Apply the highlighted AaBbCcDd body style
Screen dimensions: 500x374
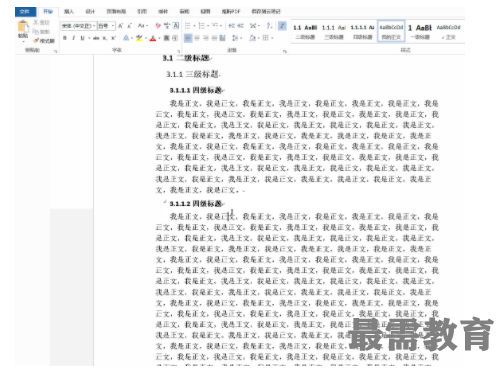click(391, 31)
